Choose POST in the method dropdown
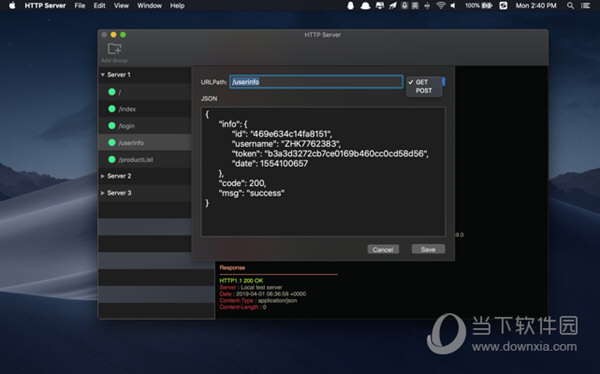 tap(424, 91)
